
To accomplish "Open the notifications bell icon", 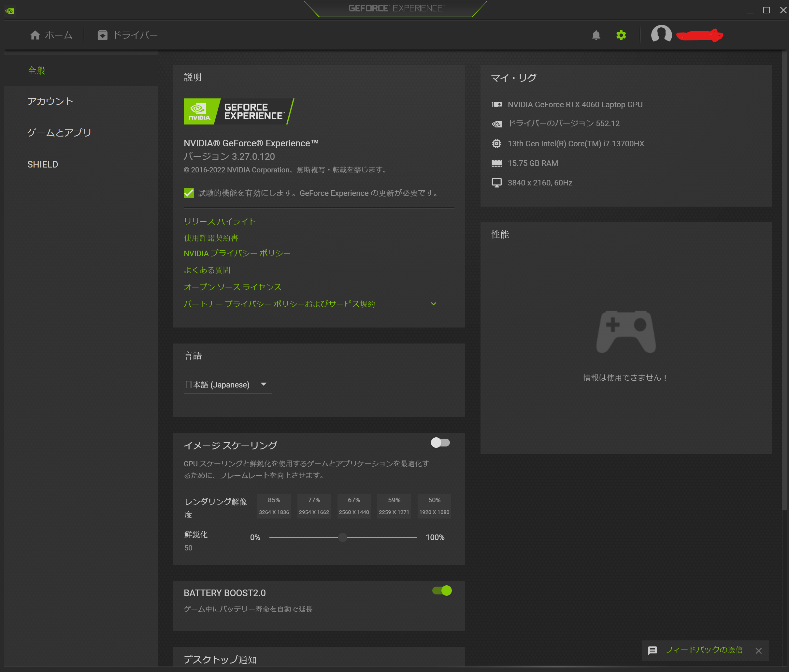I will point(596,35).
